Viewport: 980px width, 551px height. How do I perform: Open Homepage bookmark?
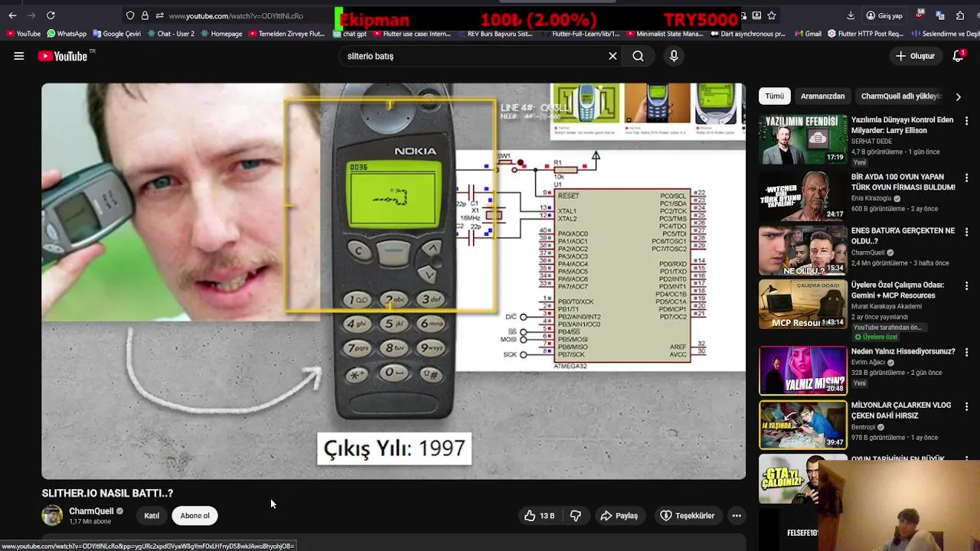221,34
